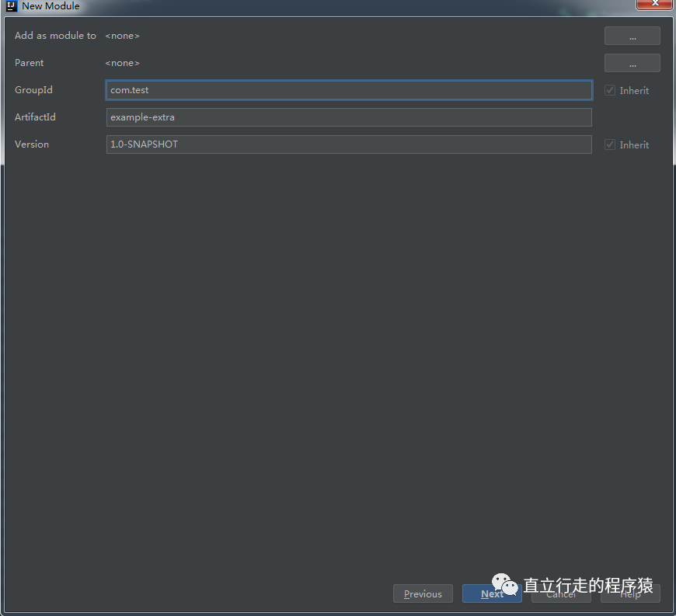Click the ArtifactId label
The width and height of the screenshot is (676, 616).
(35, 117)
